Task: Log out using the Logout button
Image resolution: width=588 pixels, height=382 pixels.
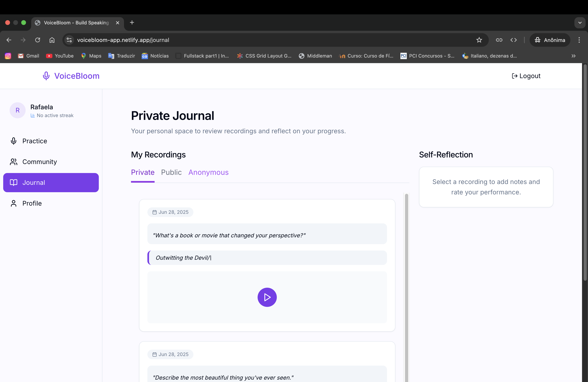Action: [x=526, y=76]
